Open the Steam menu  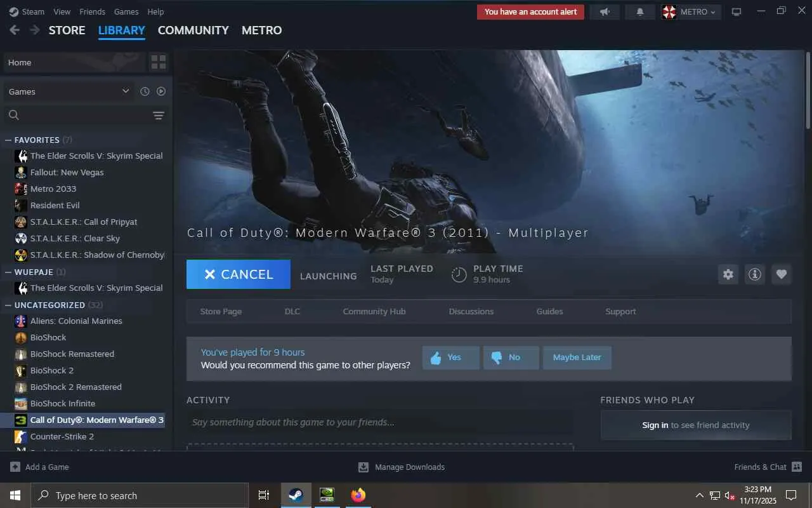[x=27, y=12]
